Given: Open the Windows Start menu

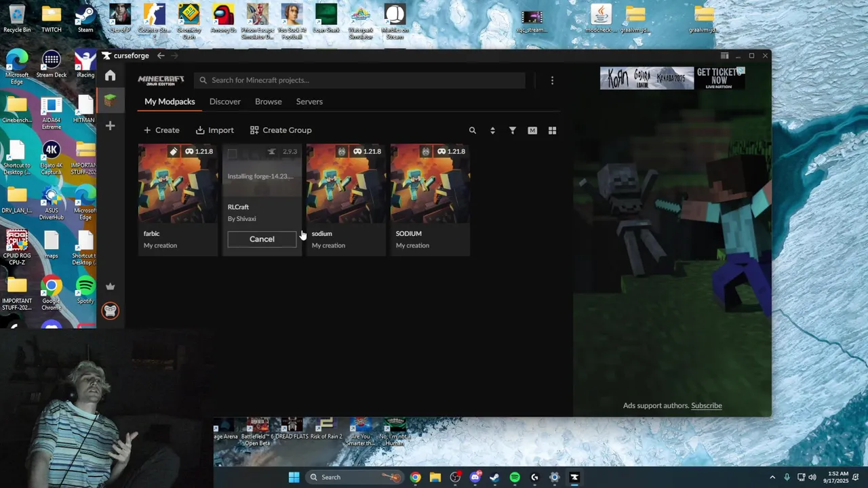Looking at the screenshot, I should tap(294, 477).
